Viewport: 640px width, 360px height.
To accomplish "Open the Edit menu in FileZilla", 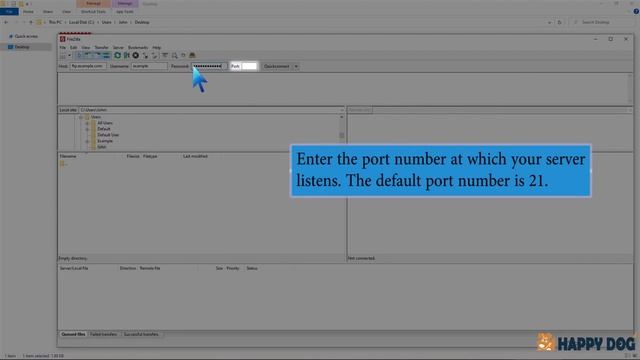I will click(x=73, y=47).
